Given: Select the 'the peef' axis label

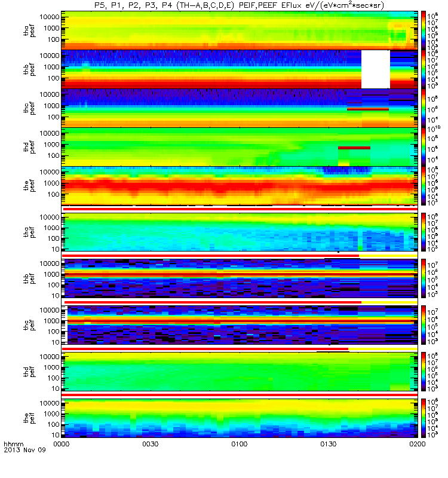Looking at the screenshot, I should click(29, 186).
